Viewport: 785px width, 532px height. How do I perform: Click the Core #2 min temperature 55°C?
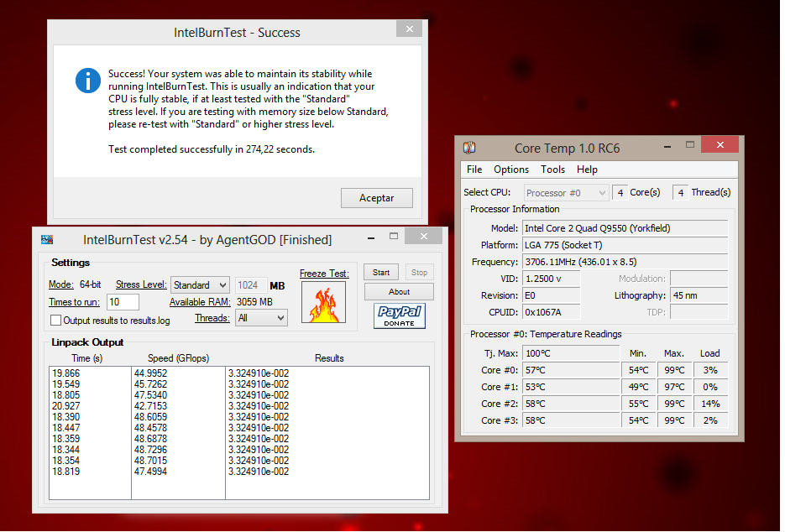pyautogui.click(x=638, y=404)
